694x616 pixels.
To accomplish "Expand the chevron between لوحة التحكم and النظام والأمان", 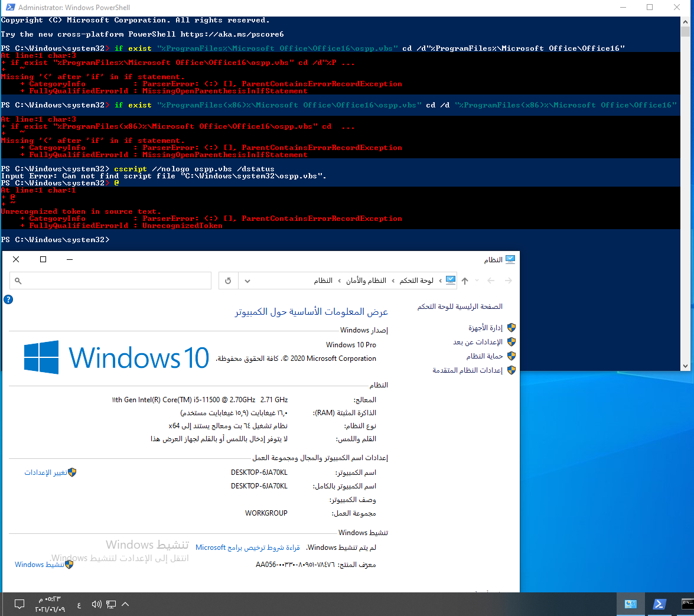I will click(393, 281).
